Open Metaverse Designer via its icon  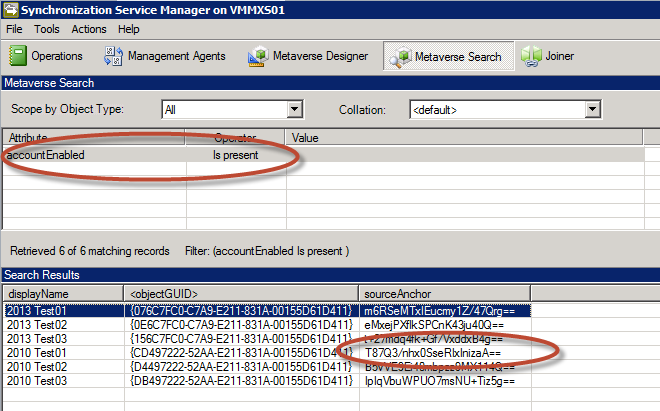point(258,56)
